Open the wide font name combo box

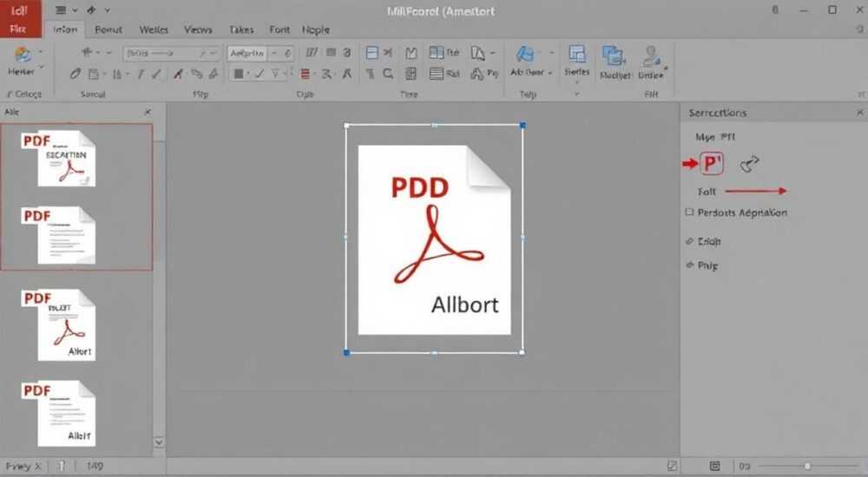(x=171, y=53)
